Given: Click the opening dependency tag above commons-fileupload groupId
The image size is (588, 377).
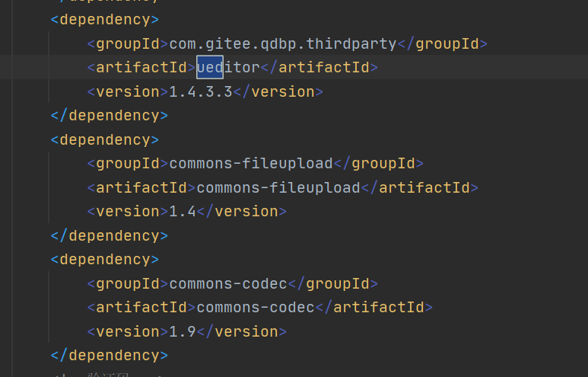Looking at the screenshot, I should click(105, 139).
